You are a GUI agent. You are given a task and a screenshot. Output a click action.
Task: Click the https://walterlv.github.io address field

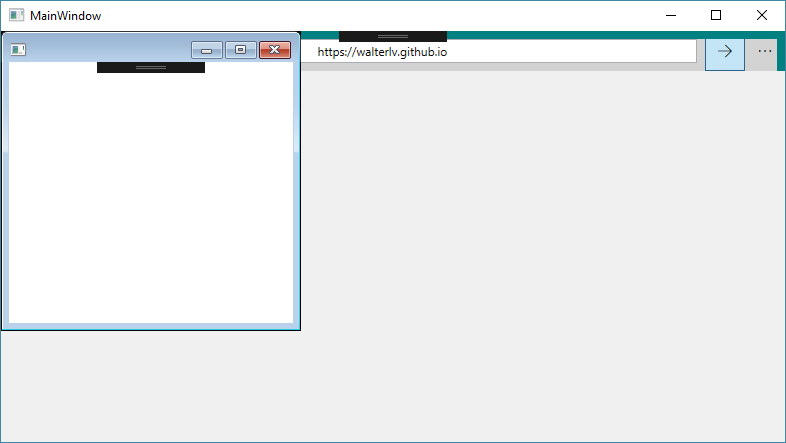[x=498, y=52]
